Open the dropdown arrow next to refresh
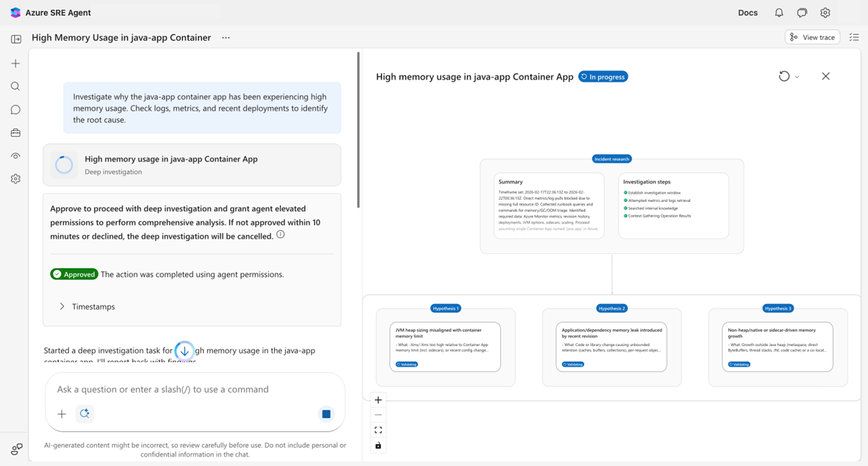The height and width of the screenshot is (466, 868). [797, 77]
